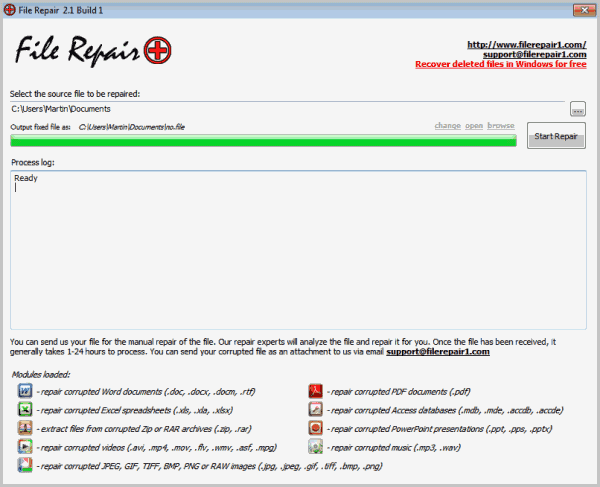This screenshot has width=600, height=487.
Task: Click the change output file link
Action: click(447, 125)
